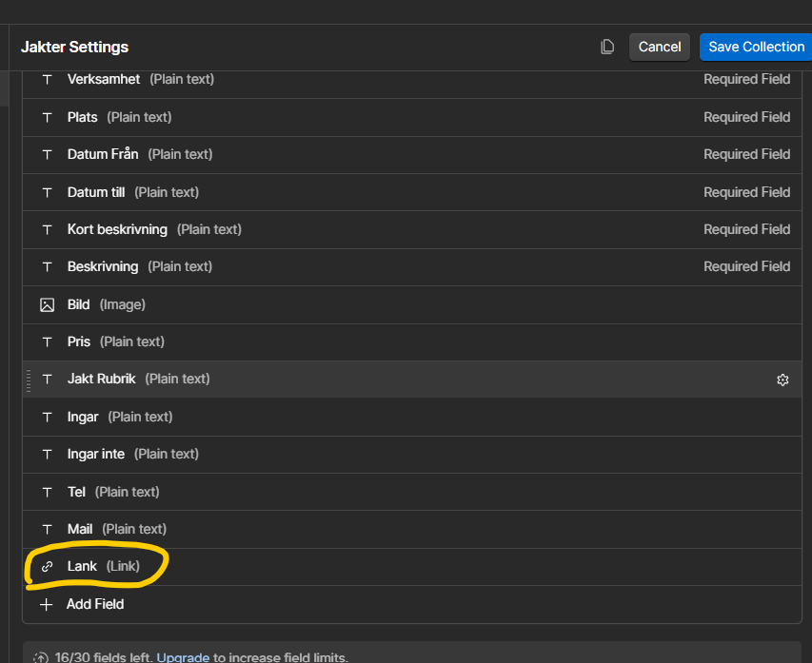Click the image icon beside the Bild field
This screenshot has width=812, height=663.
pos(47,304)
